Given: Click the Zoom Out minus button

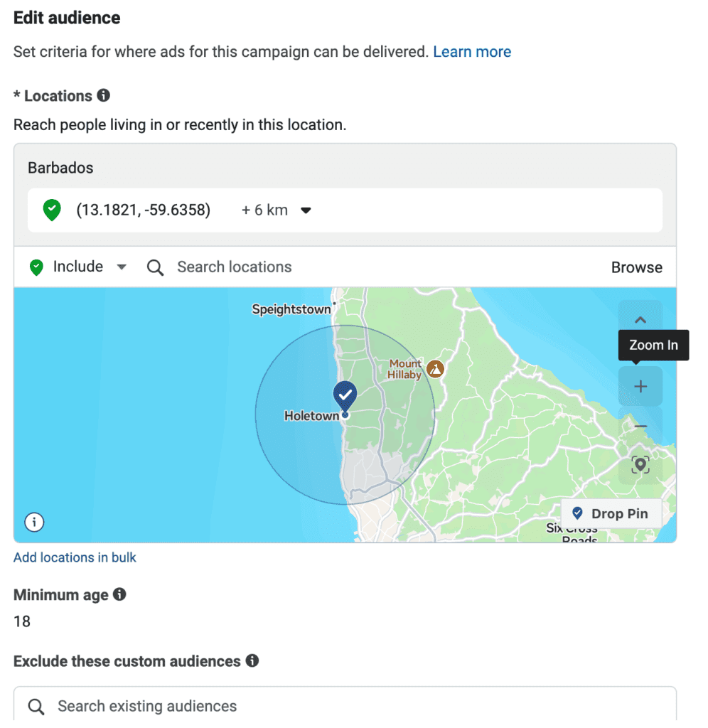Looking at the screenshot, I should tap(640, 426).
